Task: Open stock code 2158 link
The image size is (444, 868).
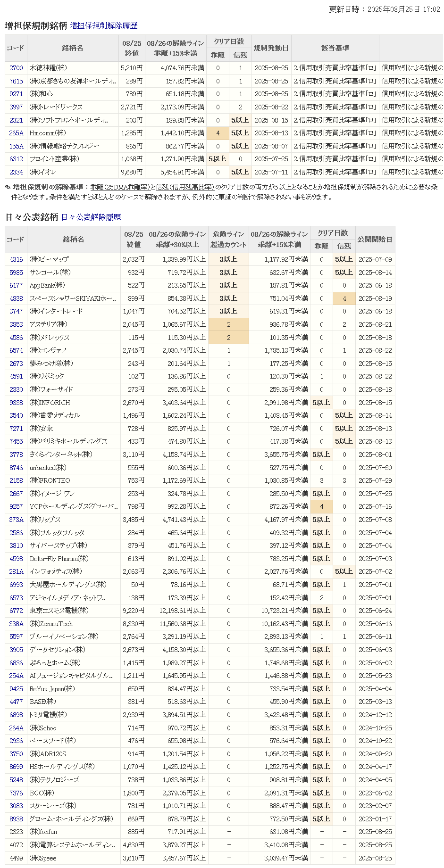Action: (16, 480)
